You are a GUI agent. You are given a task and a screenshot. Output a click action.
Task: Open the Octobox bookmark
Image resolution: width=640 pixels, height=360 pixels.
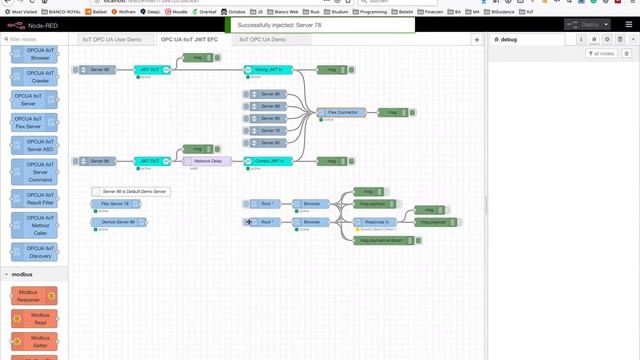(233, 12)
